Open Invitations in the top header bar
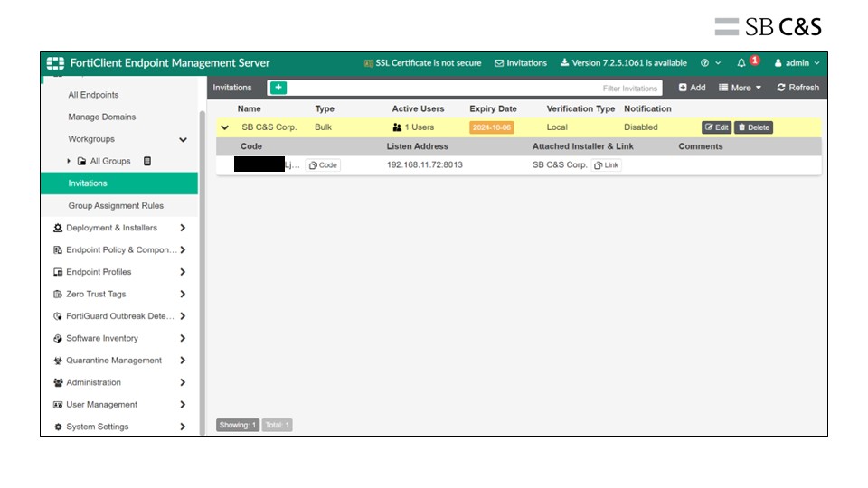This screenshot has height=488, width=868. pyautogui.click(x=521, y=63)
